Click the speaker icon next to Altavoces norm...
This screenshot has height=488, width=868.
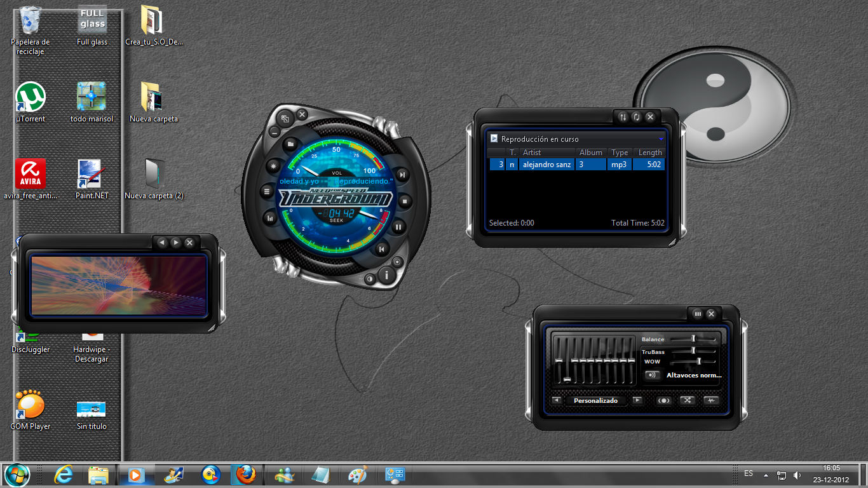coord(653,375)
